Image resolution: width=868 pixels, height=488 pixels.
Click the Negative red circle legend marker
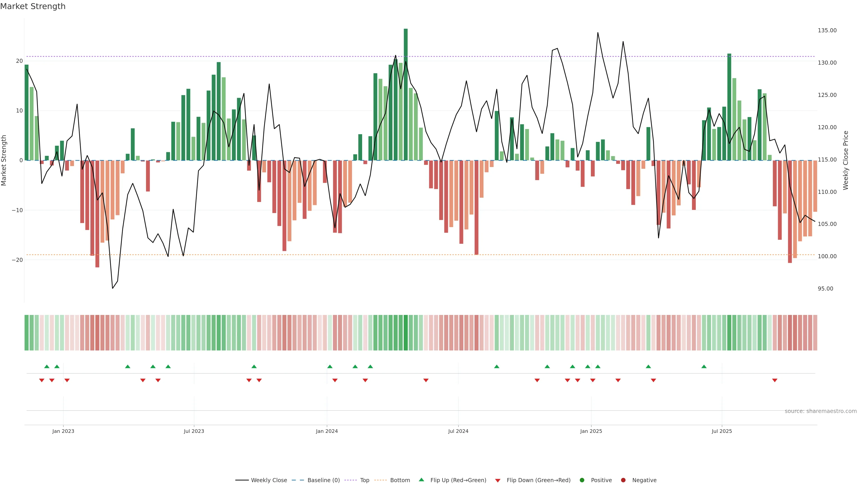point(623,480)
